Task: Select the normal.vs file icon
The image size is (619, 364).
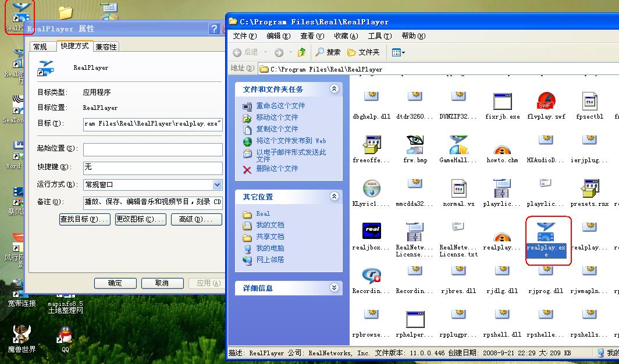Action: (458, 188)
